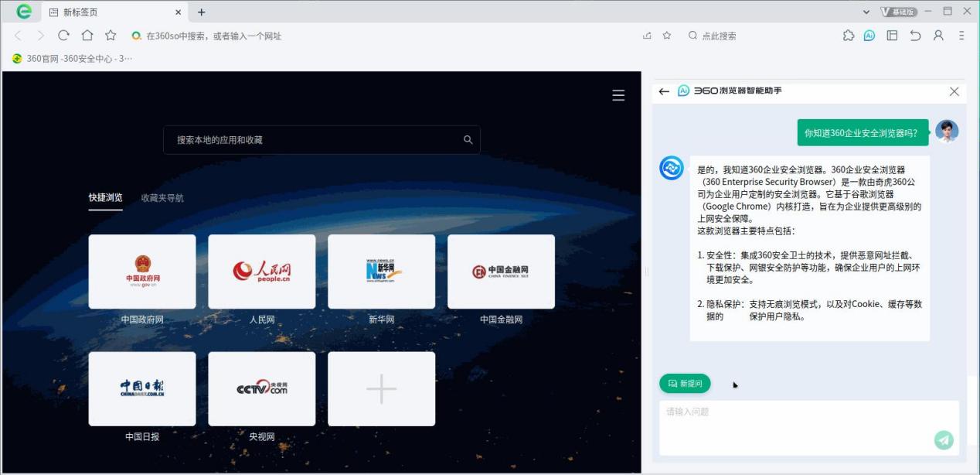The image size is (980, 475).
Task: Select the 快捷浏览 tab
Action: (105, 198)
